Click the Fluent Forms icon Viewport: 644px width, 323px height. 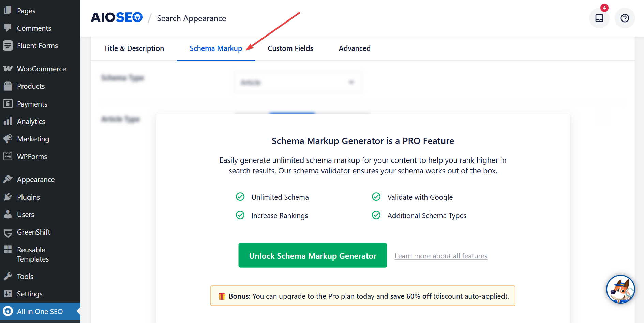pos(8,45)
